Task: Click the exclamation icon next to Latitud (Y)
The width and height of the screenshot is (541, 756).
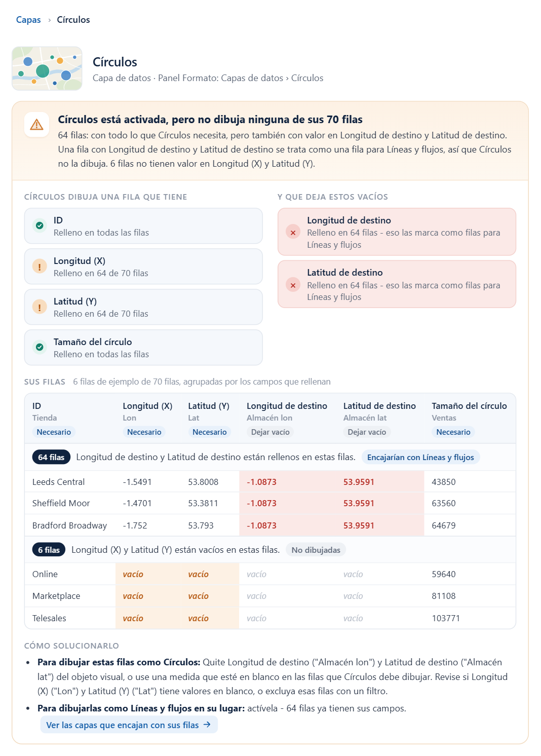Action: (x=40, y=307)
